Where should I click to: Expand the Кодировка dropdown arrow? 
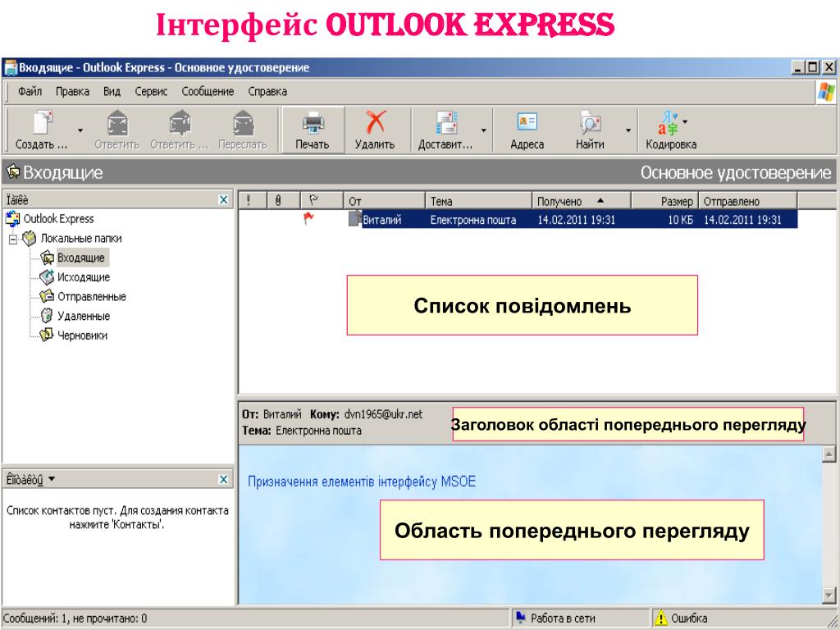click(x=685, y=121)
